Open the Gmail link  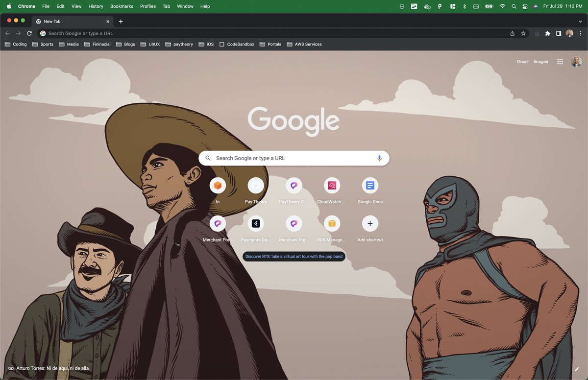pos(522,62)
